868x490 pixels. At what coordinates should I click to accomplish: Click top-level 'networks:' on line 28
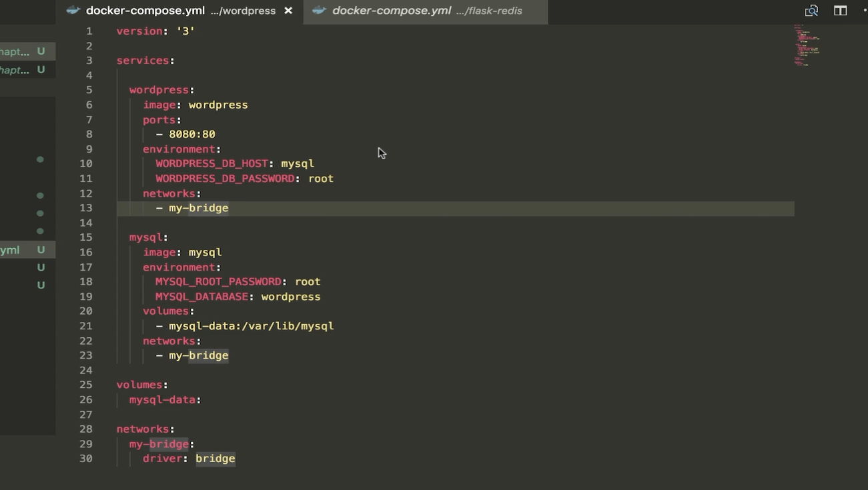tap(145, 429)
